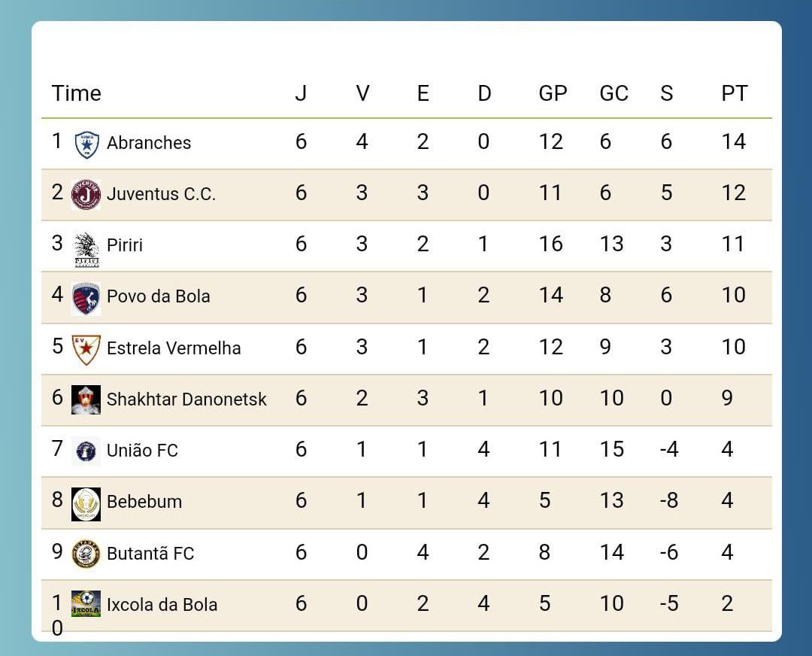Click the GP column header

553,93
